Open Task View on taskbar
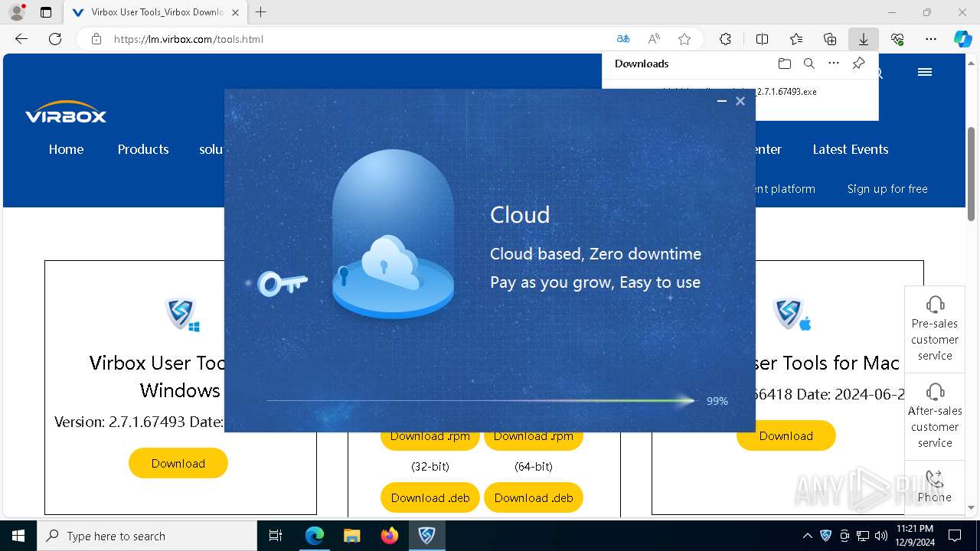980x551 pixels. [276, 536]
